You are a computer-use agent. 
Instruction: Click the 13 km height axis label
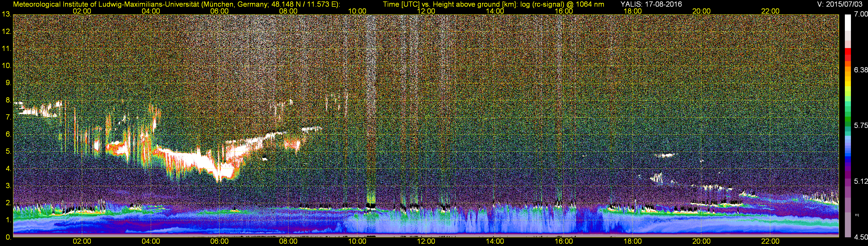click(6, 14)
